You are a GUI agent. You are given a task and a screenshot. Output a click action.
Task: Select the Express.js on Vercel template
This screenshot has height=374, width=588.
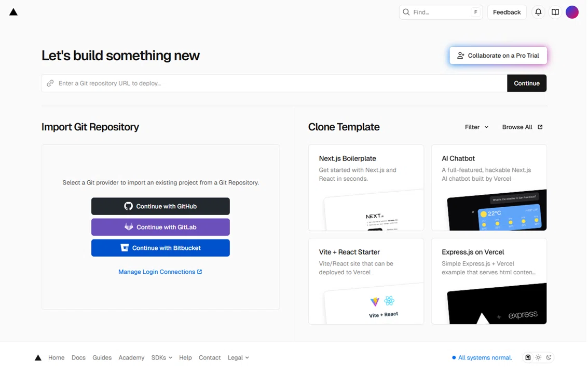(489, 281)
